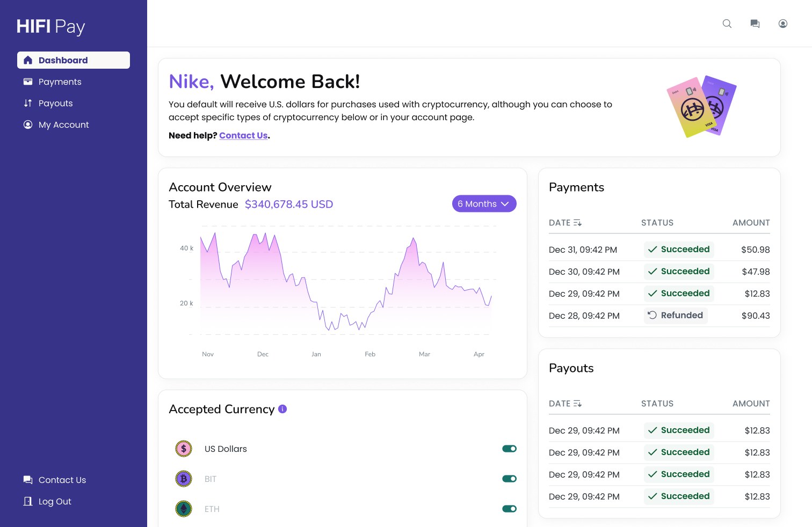This screenshot has width=812, height=527.
Task: Disable the BIT currency switch
Action: (509, 479)
